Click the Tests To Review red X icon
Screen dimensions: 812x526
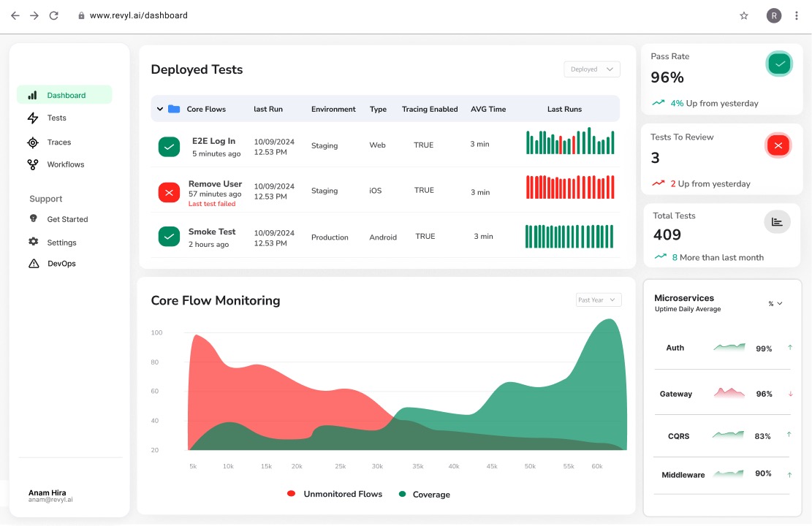pyautogui.click(x=778, y=145)
